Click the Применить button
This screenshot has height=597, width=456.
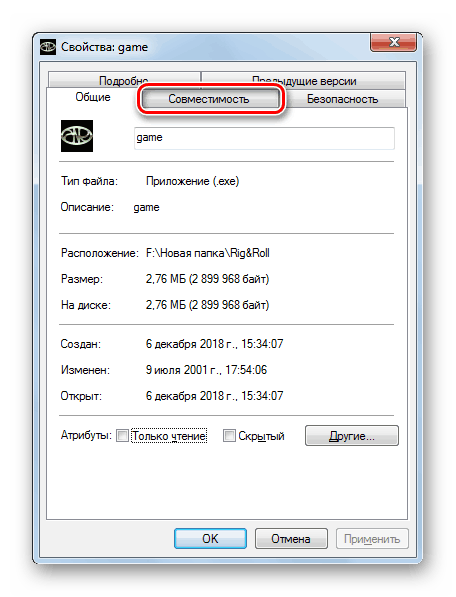(x=372, y=538)
